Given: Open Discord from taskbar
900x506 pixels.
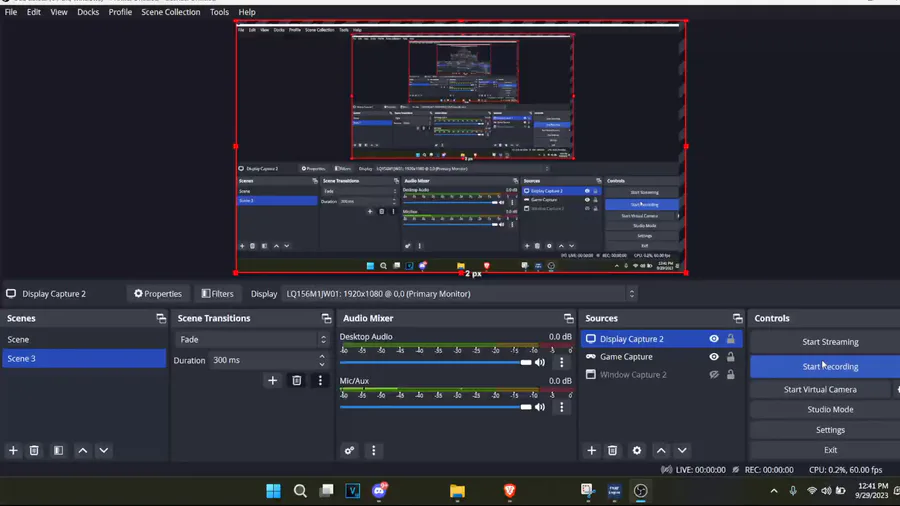Looking at the screenshot, I should [379, 491].
